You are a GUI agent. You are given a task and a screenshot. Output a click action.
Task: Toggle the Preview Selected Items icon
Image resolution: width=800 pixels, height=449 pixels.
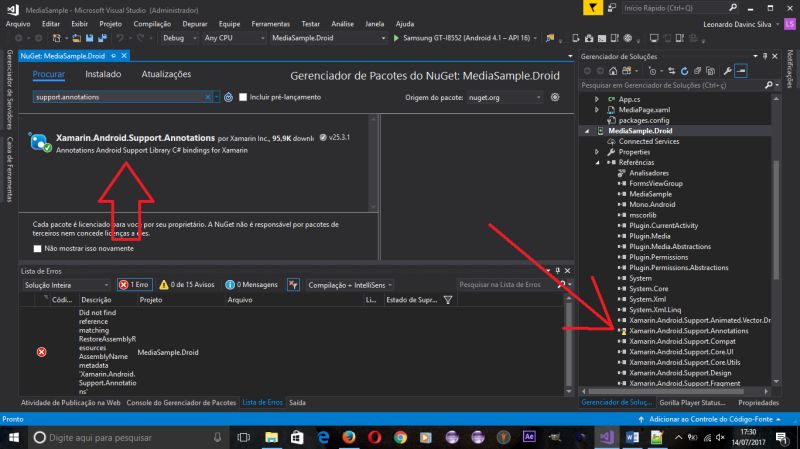741,71
